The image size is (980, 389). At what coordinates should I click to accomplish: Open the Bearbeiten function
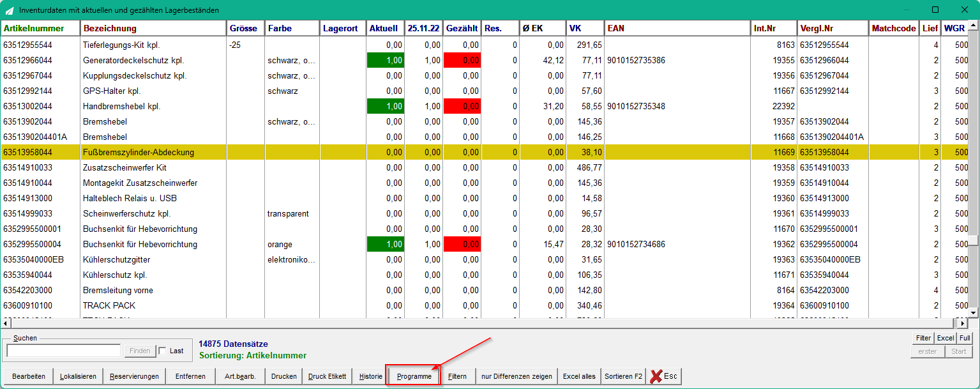(x=29, y=376)
